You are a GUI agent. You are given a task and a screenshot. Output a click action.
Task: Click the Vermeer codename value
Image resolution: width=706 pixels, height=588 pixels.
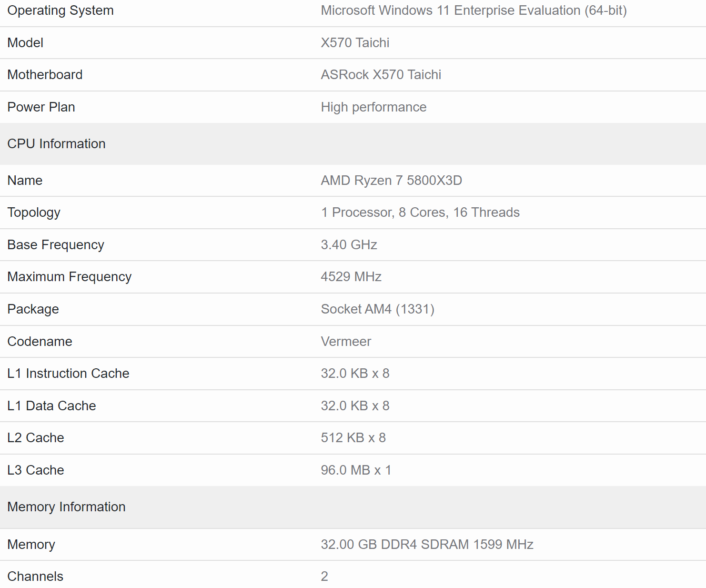point(346,342)
